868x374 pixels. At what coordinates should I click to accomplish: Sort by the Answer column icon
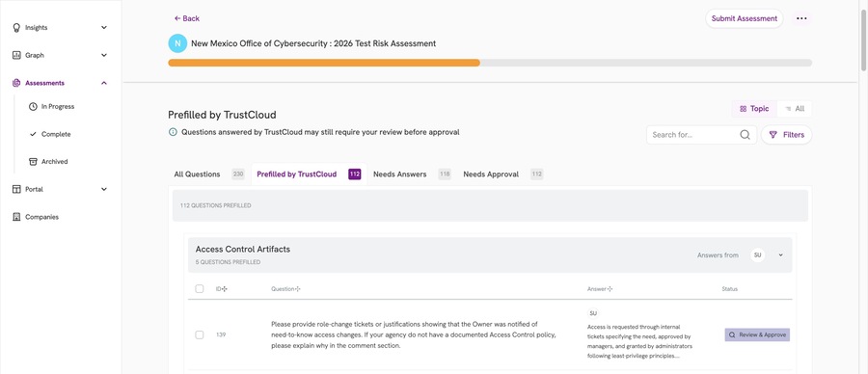tap(610, 289)
